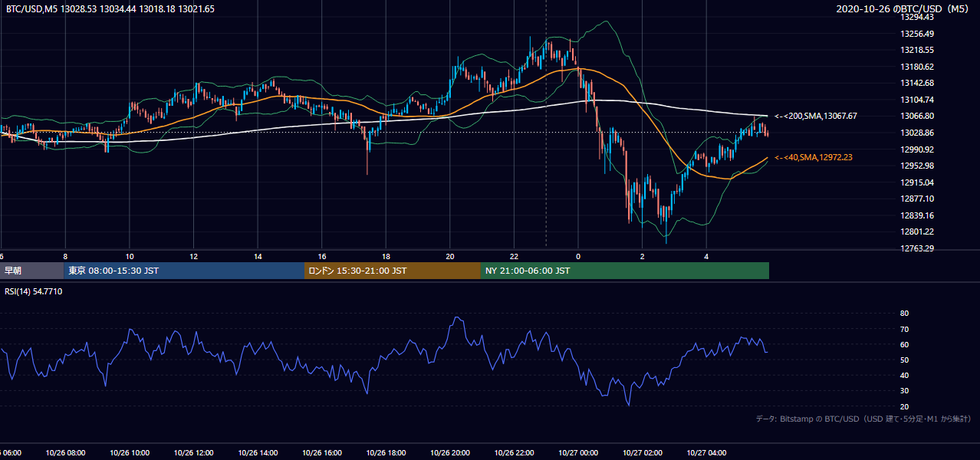Click the '10/26 18:00' date label
Image resolution: width=980 pixels, height=460 pixels.
pyautogui.click(x=386, y=453)
